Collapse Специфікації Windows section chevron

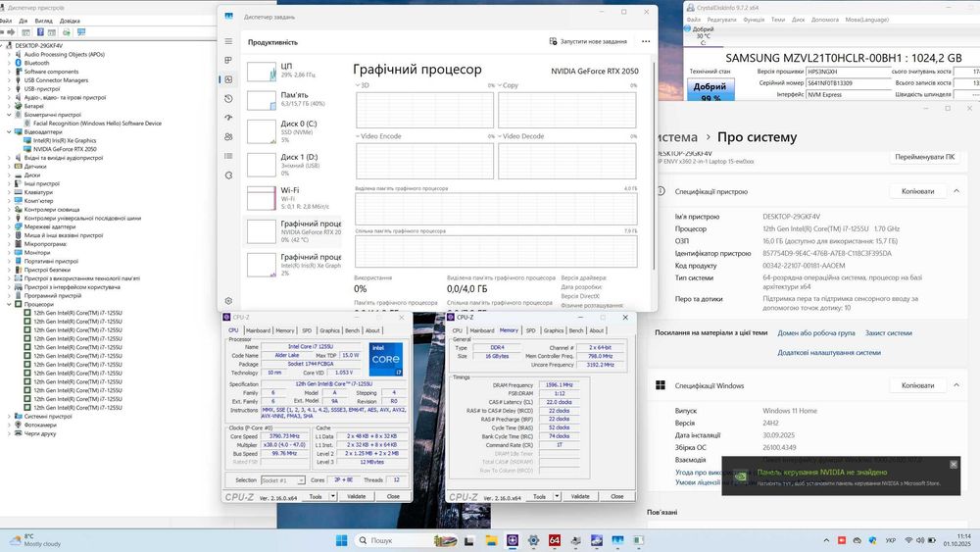coord(956,385)
